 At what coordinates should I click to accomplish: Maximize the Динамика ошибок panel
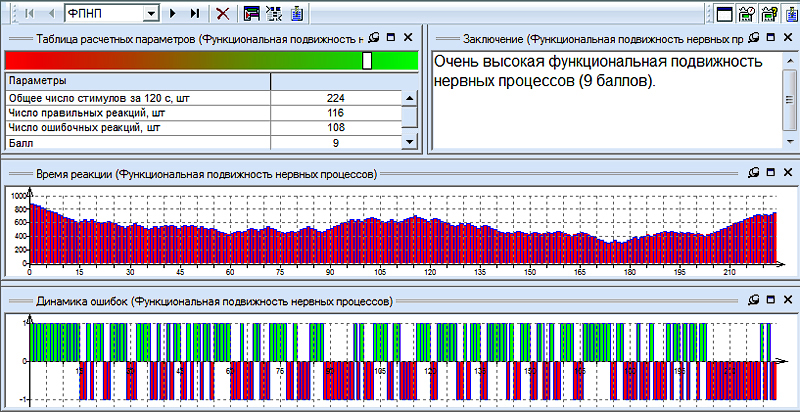[770, 300]
